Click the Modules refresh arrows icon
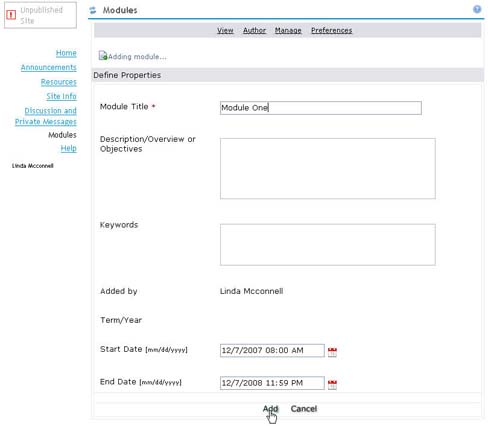 [x=93, y=10]
